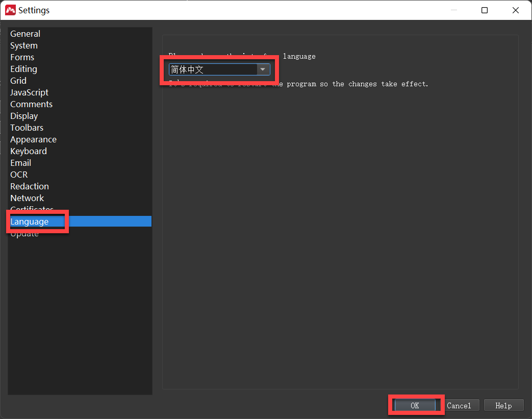
Task: Click the language combo box showing 简体中文
Action: (x=213, y=70)
